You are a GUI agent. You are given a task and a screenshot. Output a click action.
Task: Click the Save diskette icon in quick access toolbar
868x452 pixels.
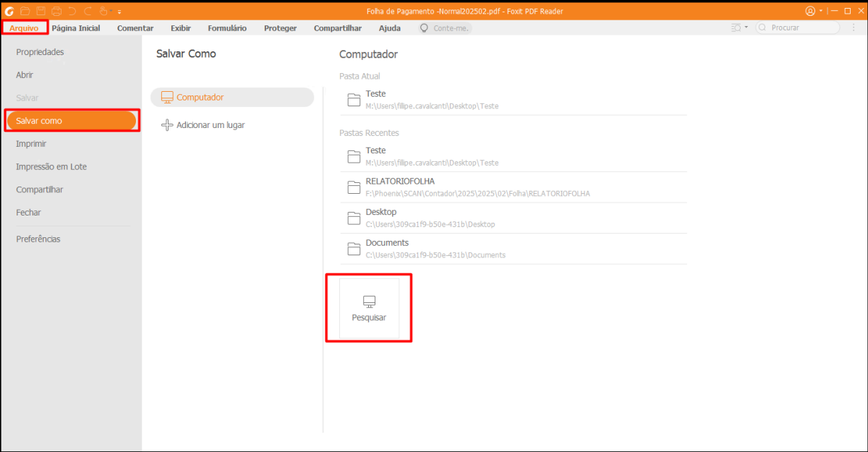point(41,11)
